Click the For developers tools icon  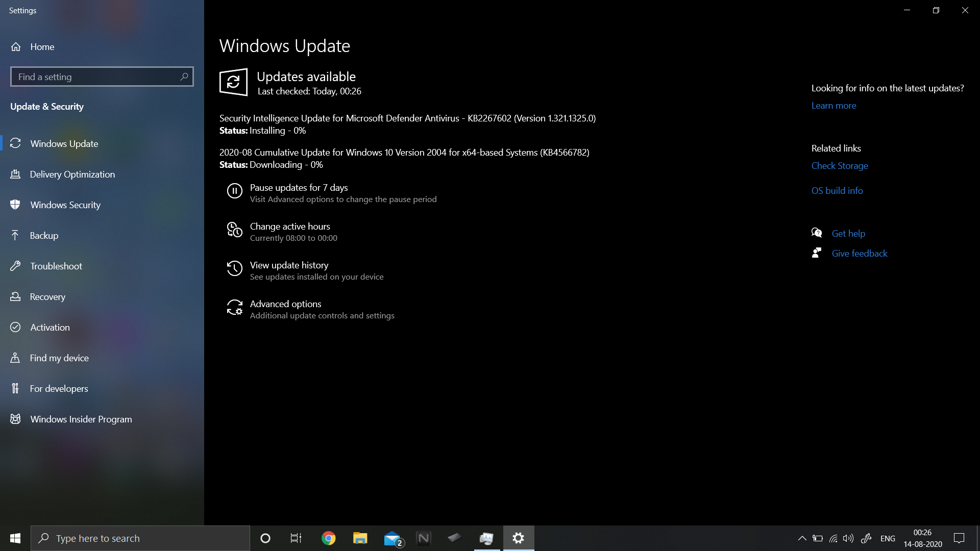(16, 388)
